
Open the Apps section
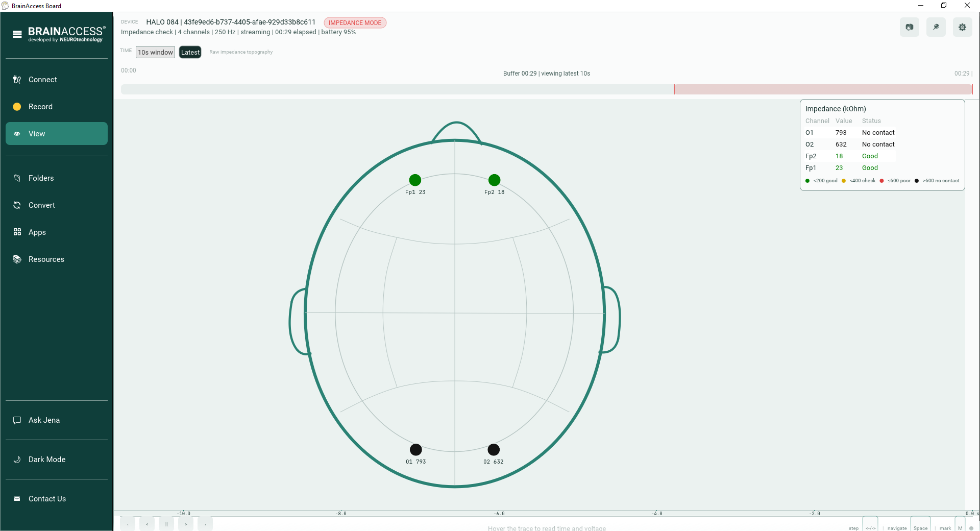coord(57,232)
